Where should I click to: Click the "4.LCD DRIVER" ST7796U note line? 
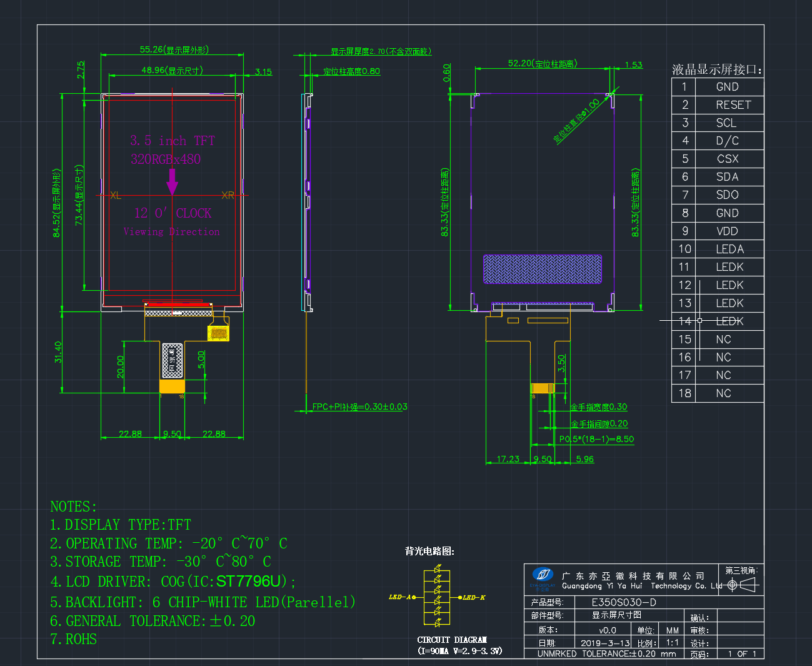tap(173, 582)
